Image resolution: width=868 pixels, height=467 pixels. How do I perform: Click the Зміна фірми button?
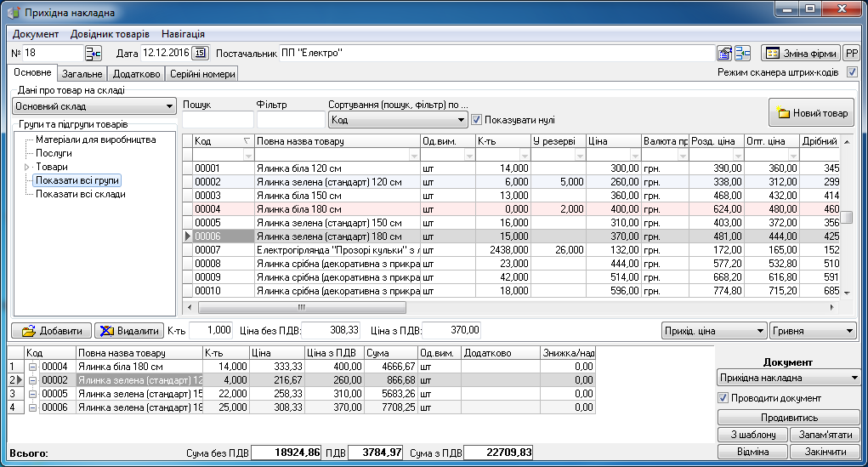[x=800, y=54]
